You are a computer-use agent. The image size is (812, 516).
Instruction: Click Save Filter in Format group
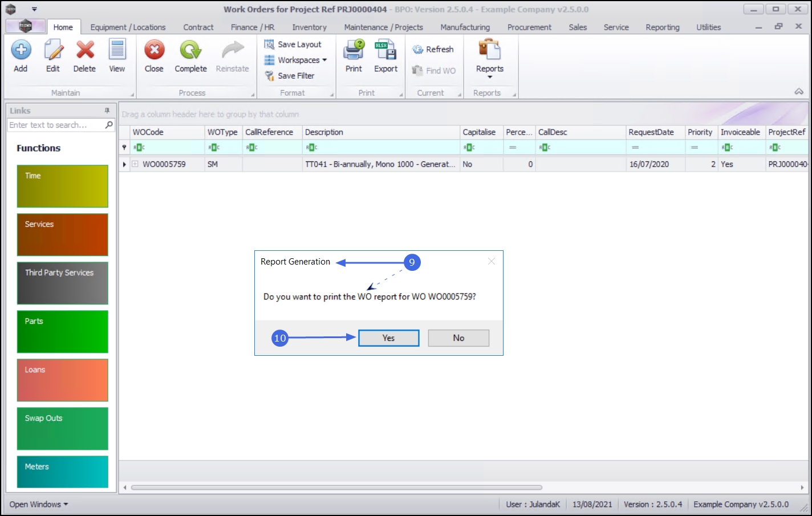(290, 76)
